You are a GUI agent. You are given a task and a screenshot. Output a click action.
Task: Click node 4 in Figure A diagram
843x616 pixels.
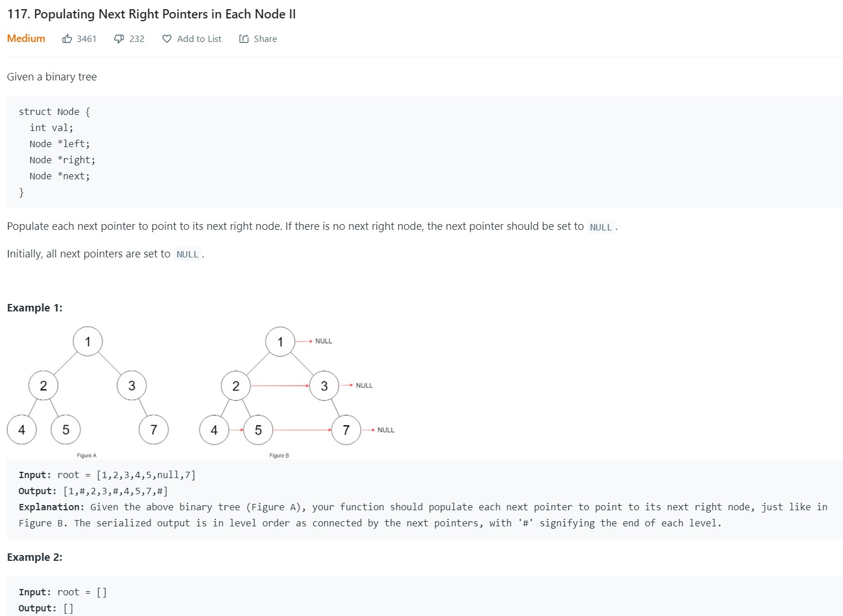coord(22,430)
